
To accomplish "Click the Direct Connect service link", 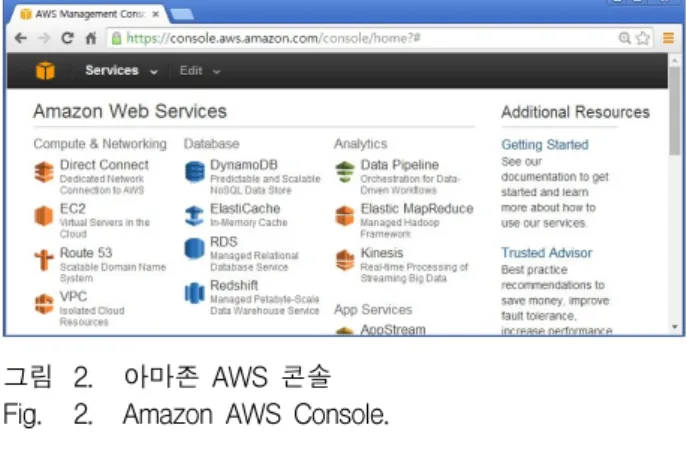I will [104, 165].
